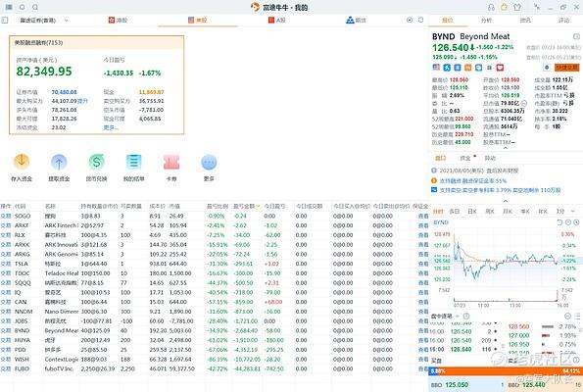Click the rotate icon at chart top right

click(559, 222)
